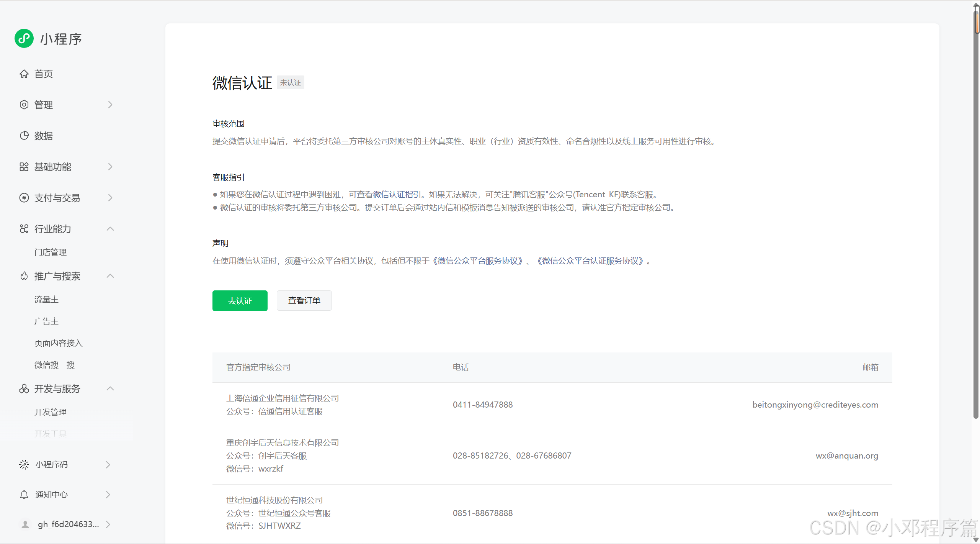Click the 电话 column header
Image resolution: width=980 pixels, height=544 pixels.
461,367
